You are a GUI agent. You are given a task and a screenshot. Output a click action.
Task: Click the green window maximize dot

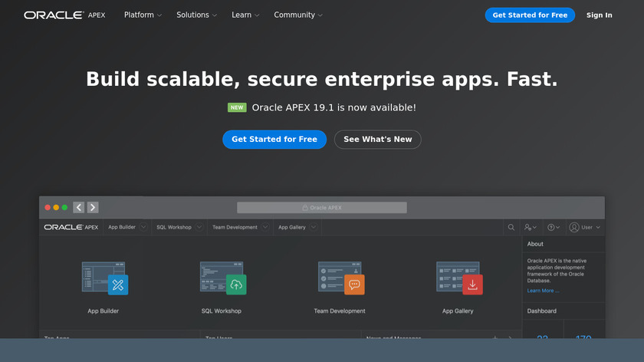pos(64,208)
